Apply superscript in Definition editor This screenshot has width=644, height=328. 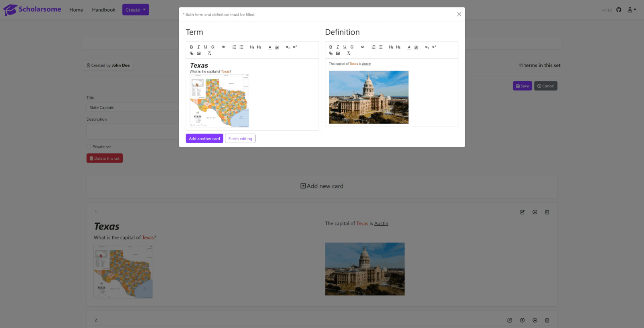434,47
